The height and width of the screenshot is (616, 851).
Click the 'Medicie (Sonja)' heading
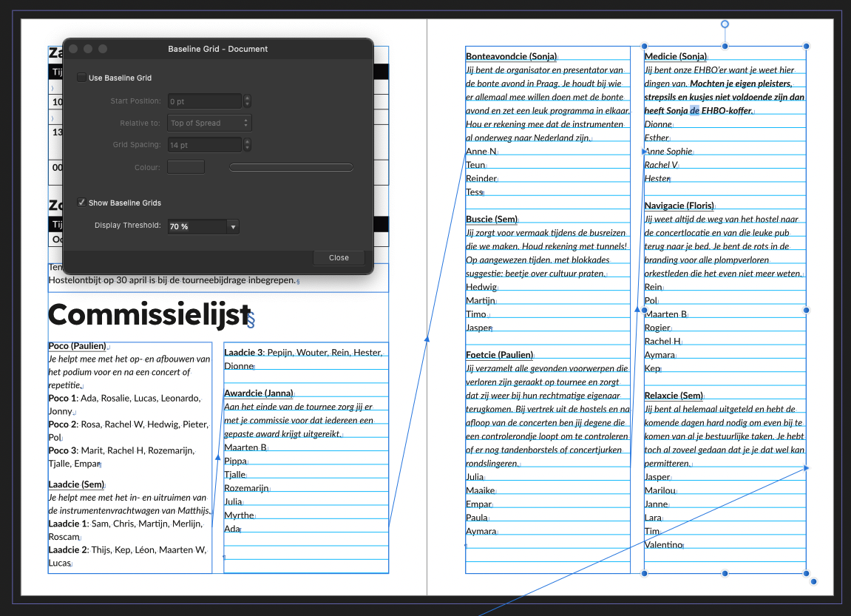point(675,56)
